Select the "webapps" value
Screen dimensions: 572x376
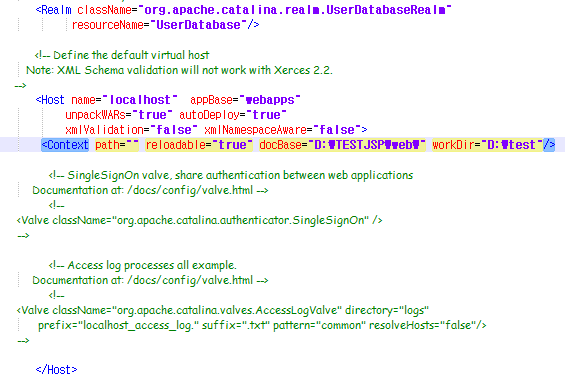click(270, 100)
